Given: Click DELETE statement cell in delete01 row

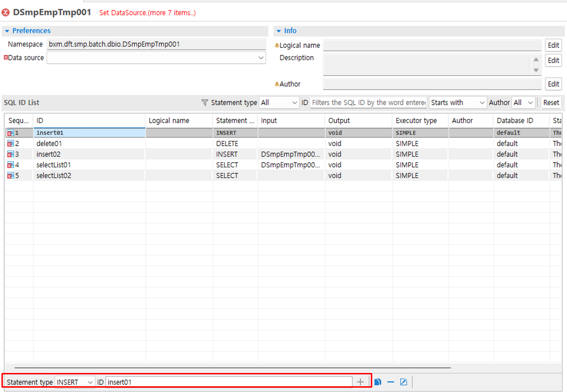Looking at the screenshot, I should tap(235, 144).
